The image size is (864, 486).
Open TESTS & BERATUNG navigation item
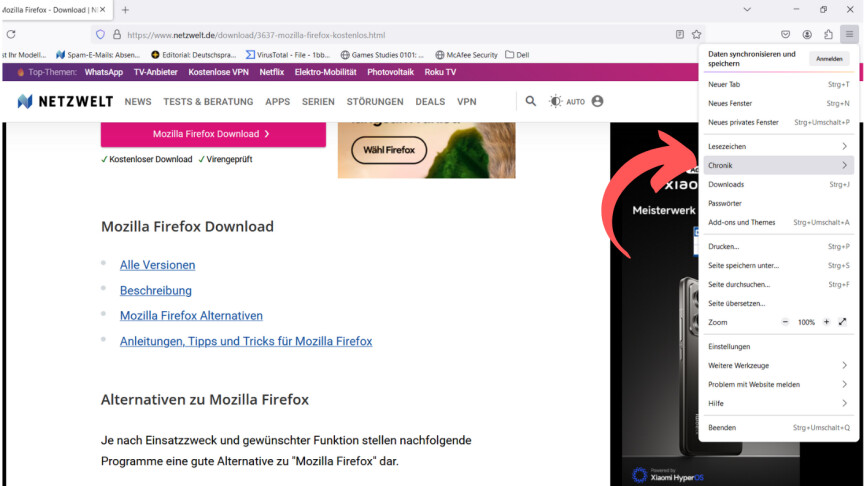coord(208,101)
